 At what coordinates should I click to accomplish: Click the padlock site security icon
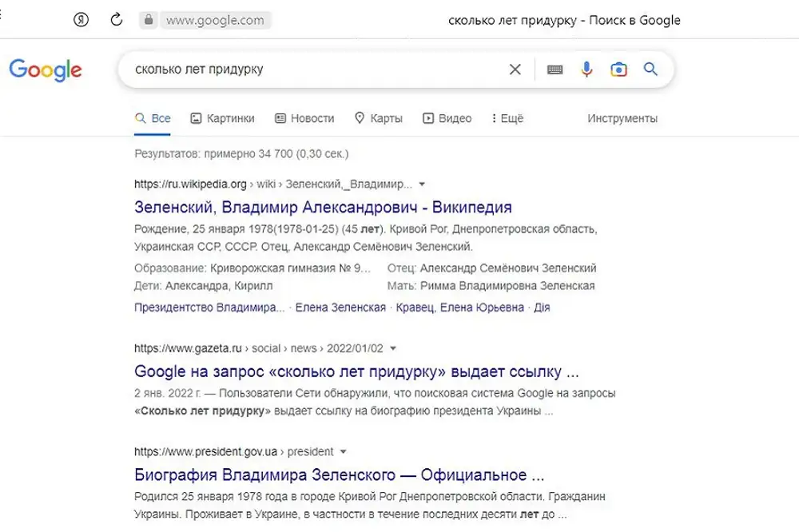click(x=147, y=21)
